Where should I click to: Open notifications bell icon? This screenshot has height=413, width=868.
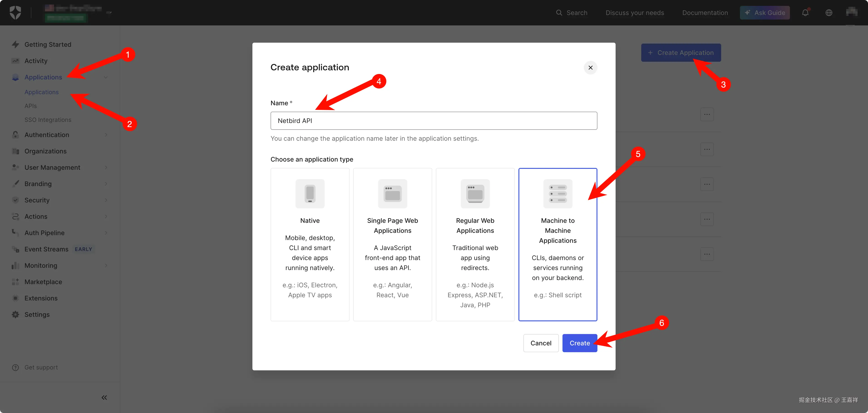(805, 12)
